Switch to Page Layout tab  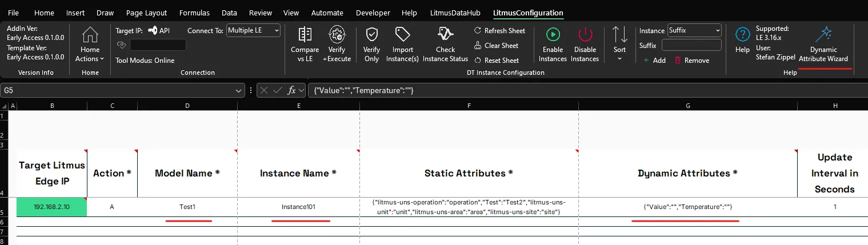pyautogui.click(x=146, y=13)
